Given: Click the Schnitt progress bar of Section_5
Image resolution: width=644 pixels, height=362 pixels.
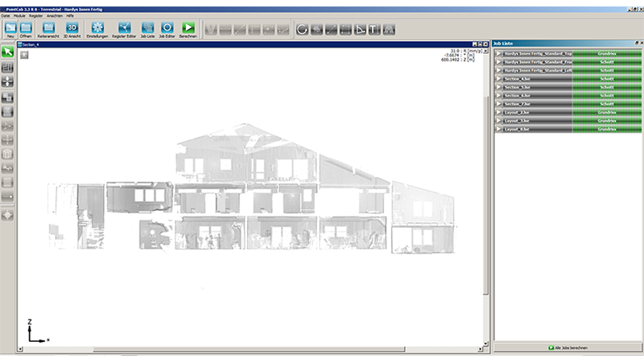Looking at the screenshot, I should coord(607,87).
